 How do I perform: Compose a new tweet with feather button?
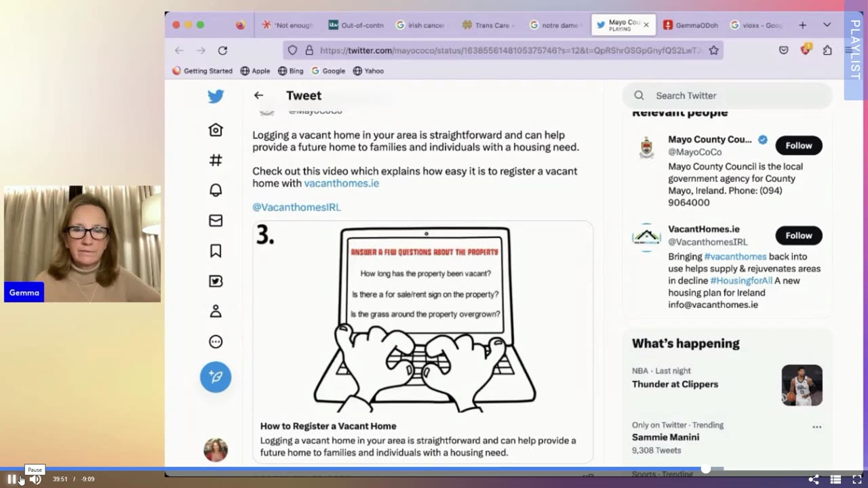click(216, 377)
